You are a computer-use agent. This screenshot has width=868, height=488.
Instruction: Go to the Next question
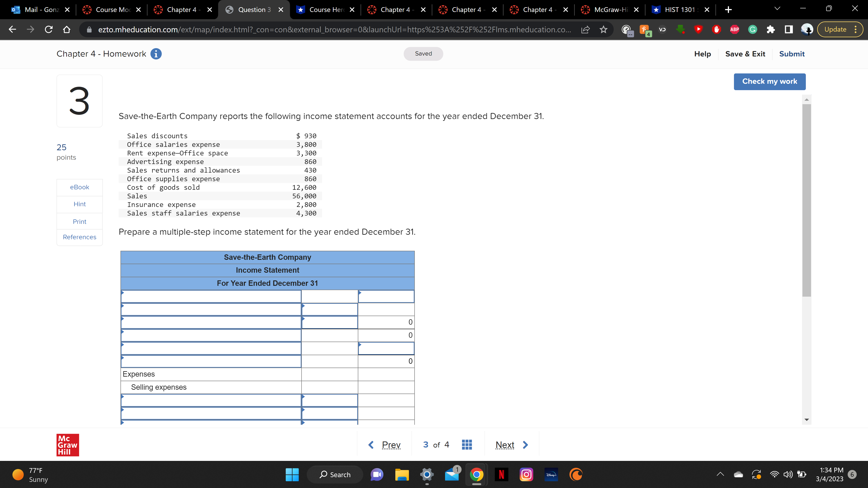[x=511, y=445]
